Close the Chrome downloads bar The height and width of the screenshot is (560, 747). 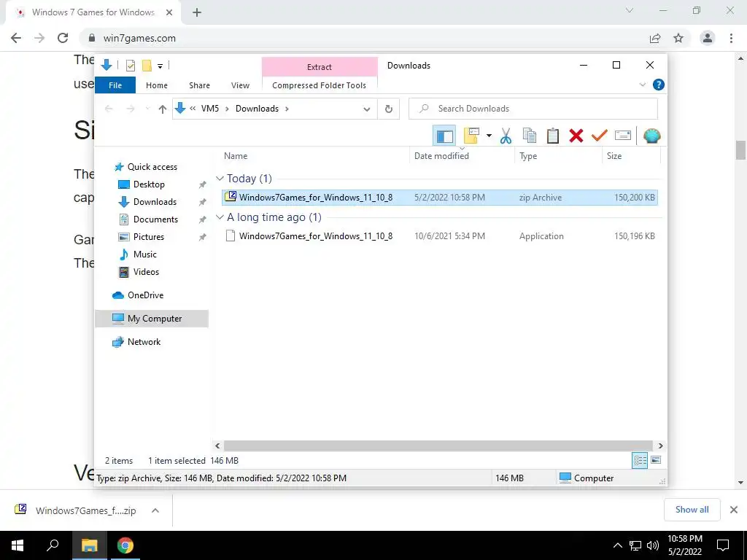(734, 510)
